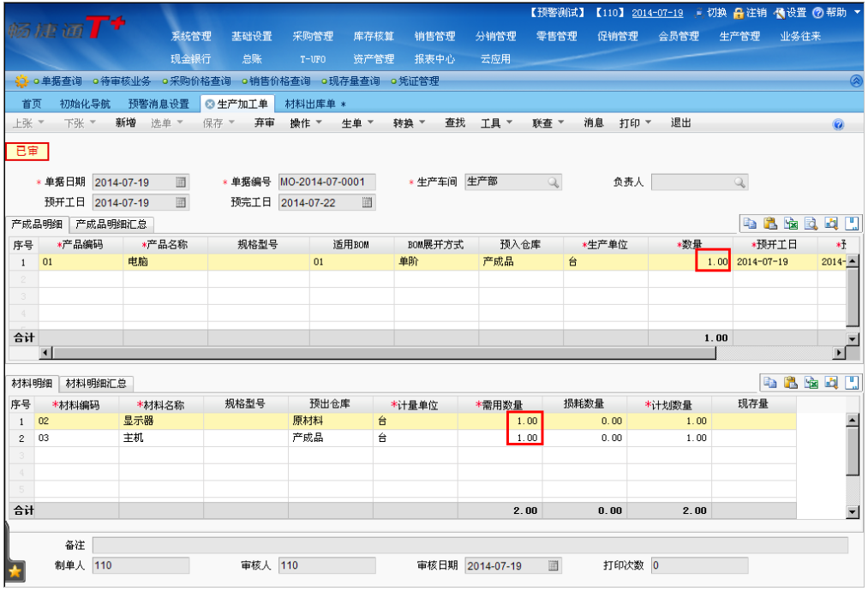Screen dimensions: 868x591
Task: Open the 生产管理 menu
Action: point(739,37)
